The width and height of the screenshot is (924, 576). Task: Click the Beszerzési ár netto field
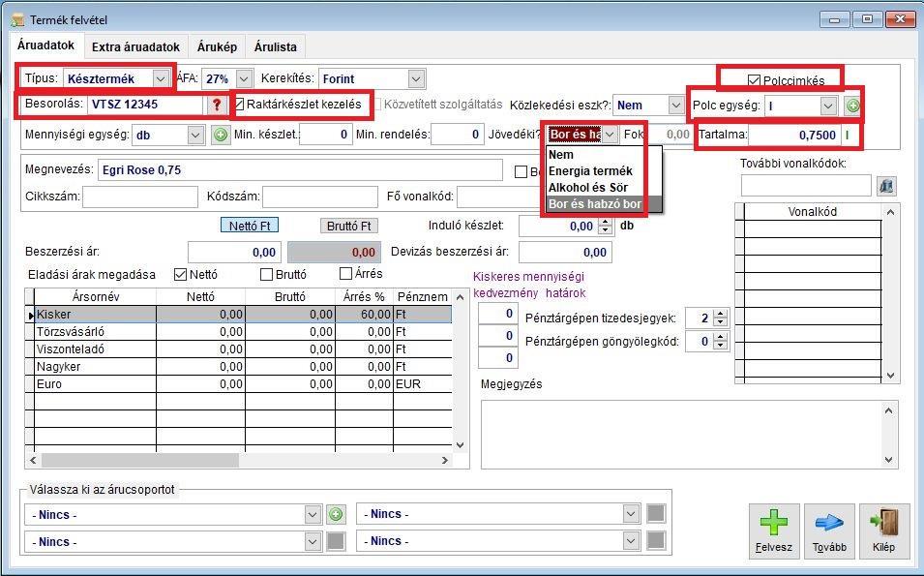(234, 253)
